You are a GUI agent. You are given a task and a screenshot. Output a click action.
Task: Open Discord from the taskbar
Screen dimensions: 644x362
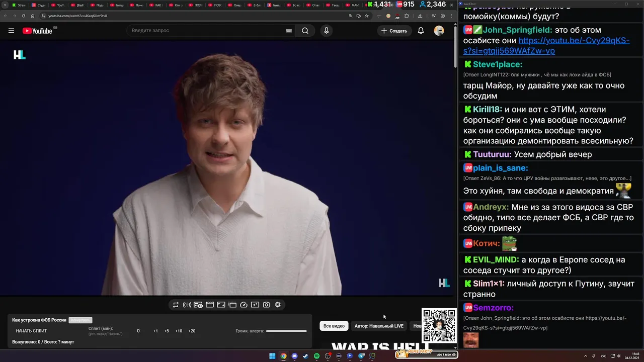(x=294, y=356)
